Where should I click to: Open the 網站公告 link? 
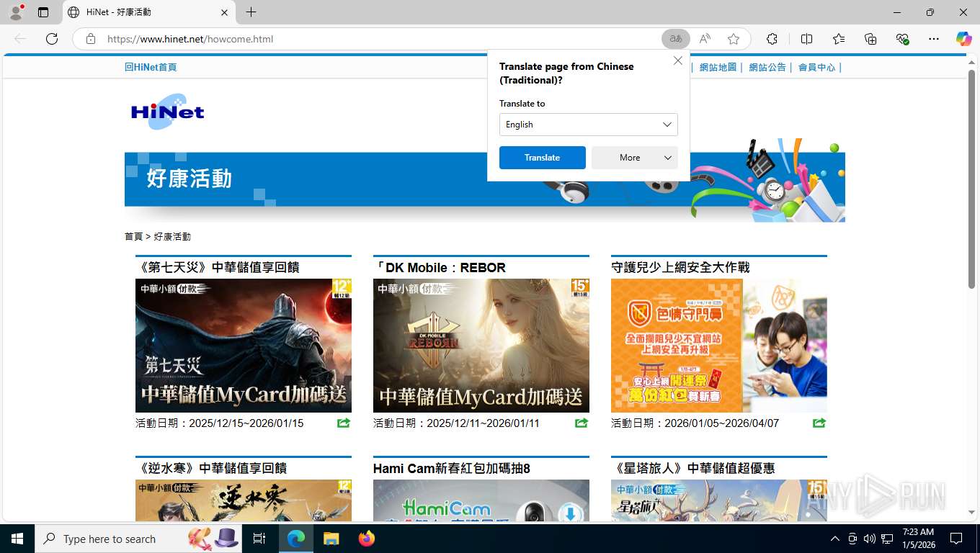click(767, 67)
